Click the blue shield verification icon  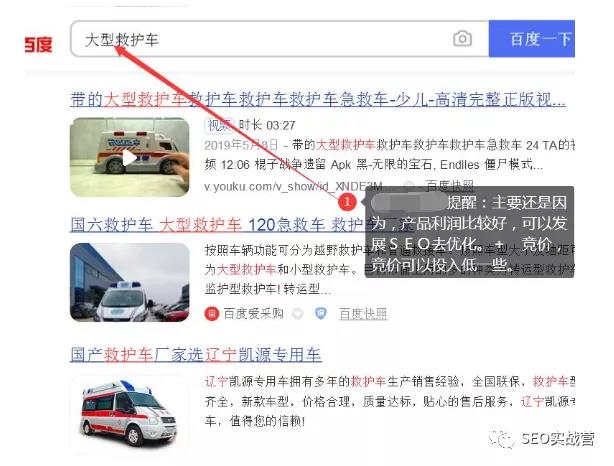coord(321,313)
